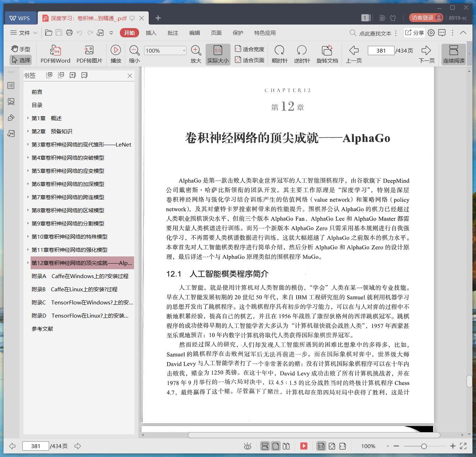
Task: Adjust the zoom slider handle in status bar
Action: pyautogui.click(x=424, y=446)
